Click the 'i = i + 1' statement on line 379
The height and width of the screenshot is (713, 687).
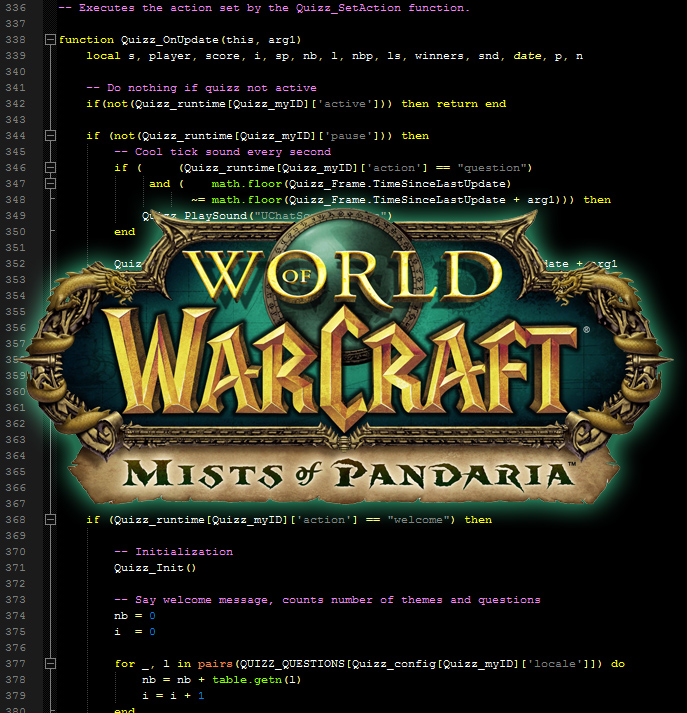click(173, 696)
